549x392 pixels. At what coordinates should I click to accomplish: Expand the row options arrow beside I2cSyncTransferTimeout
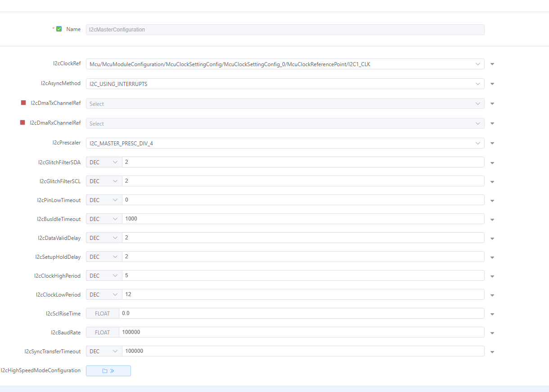492,352
